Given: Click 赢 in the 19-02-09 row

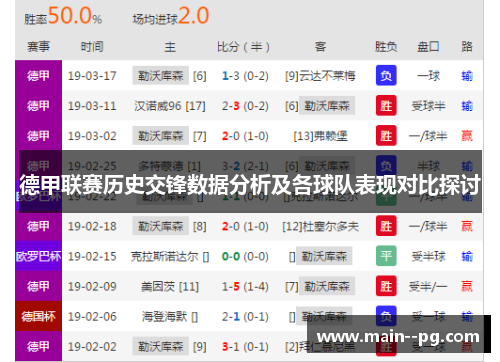Looking at the screenshot, I should [x=467, y=286].
